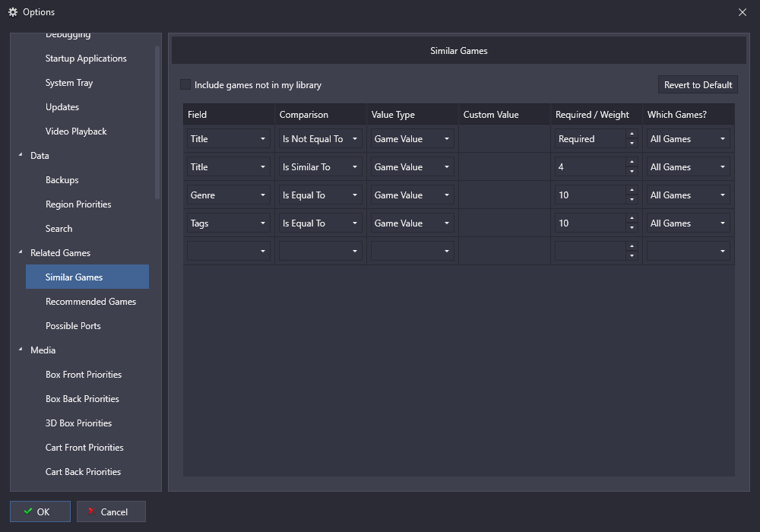760x532 pixels.
Task: Select Similar Games in sidebar
Action: point(87,277)
